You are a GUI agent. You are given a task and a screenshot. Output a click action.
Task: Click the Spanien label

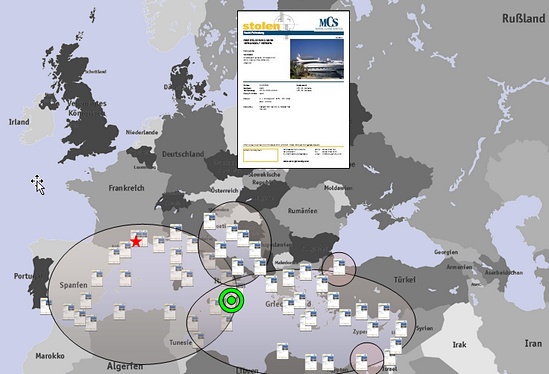click(74, 285)
